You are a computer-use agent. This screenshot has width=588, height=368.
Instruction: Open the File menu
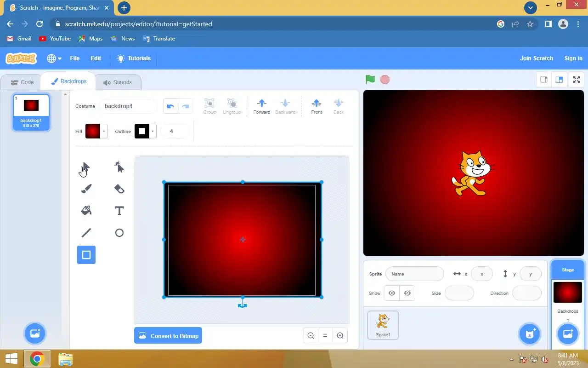click(x=74, y=58)
